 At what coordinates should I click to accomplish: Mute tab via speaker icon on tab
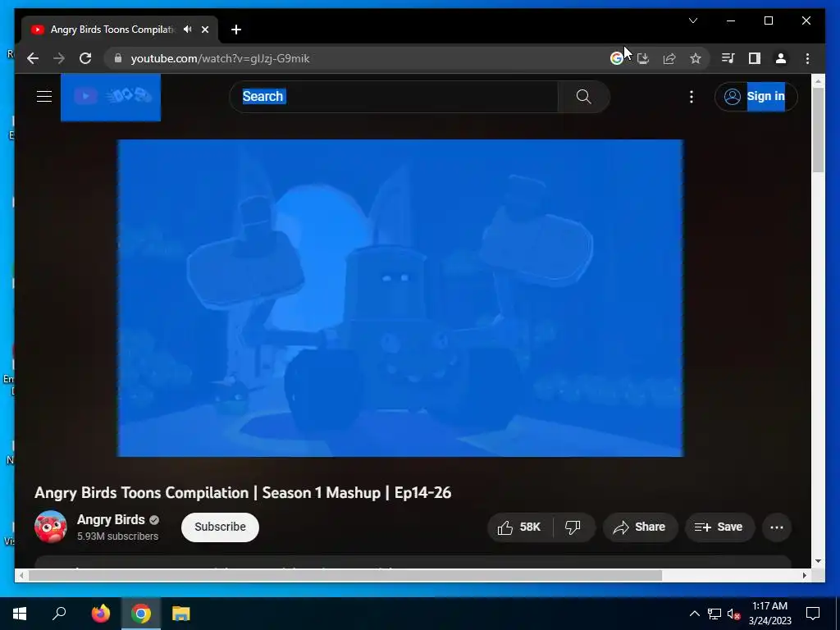point(188,30)
